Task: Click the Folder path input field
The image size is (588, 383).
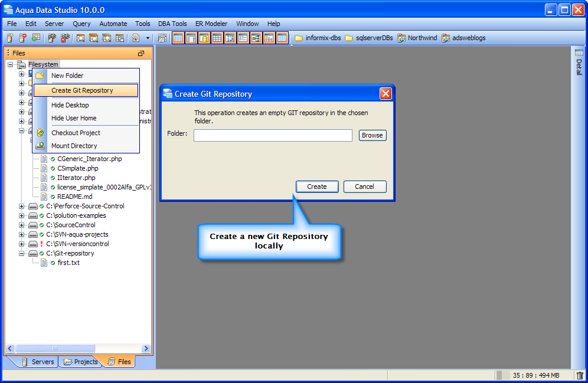Action: (x=273, y=135)
